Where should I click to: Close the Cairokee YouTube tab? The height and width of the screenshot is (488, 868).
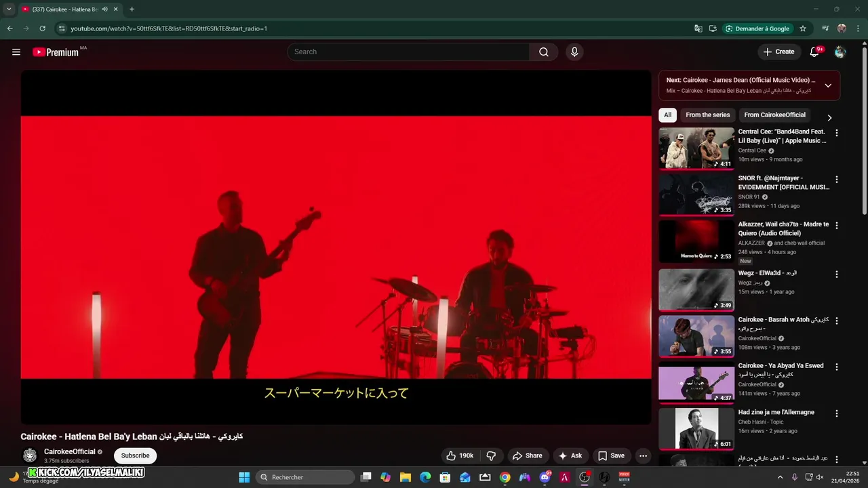click(x=115, y=9)
